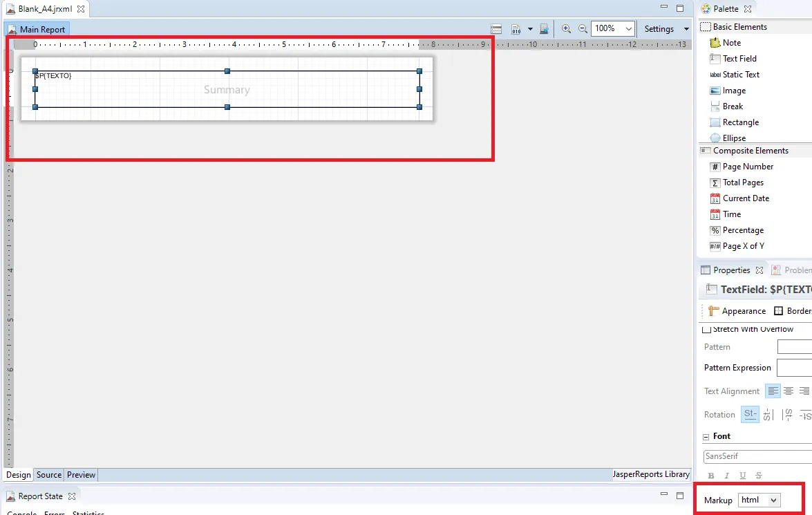Select the Image element in the palette
This screenshot has height=515, width=812.
[728, 91]
